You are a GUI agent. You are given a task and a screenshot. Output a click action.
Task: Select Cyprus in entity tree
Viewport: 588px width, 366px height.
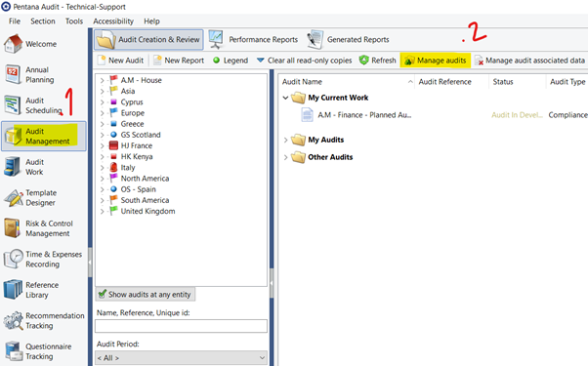(x=132, y=102)
